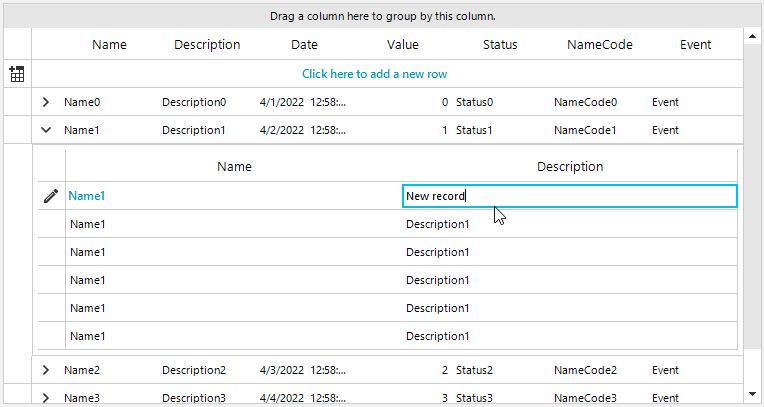Collapse the Name1 row

click(46, 130)
